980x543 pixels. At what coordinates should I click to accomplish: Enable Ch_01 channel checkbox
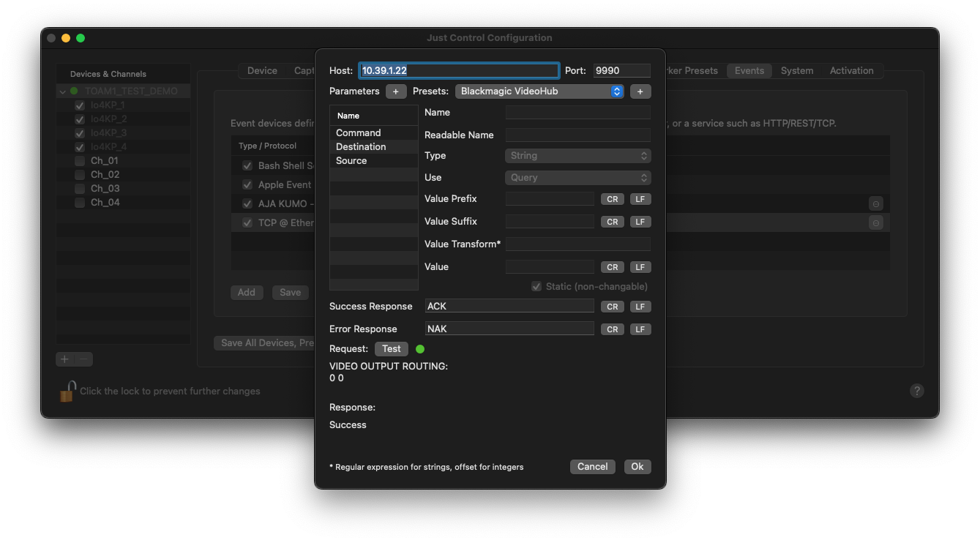point(80,161)
